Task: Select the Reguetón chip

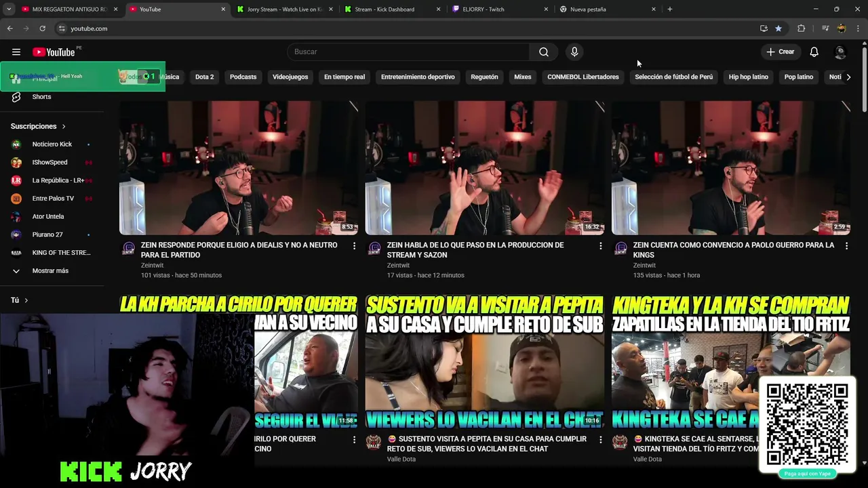Action: (484, 77)
